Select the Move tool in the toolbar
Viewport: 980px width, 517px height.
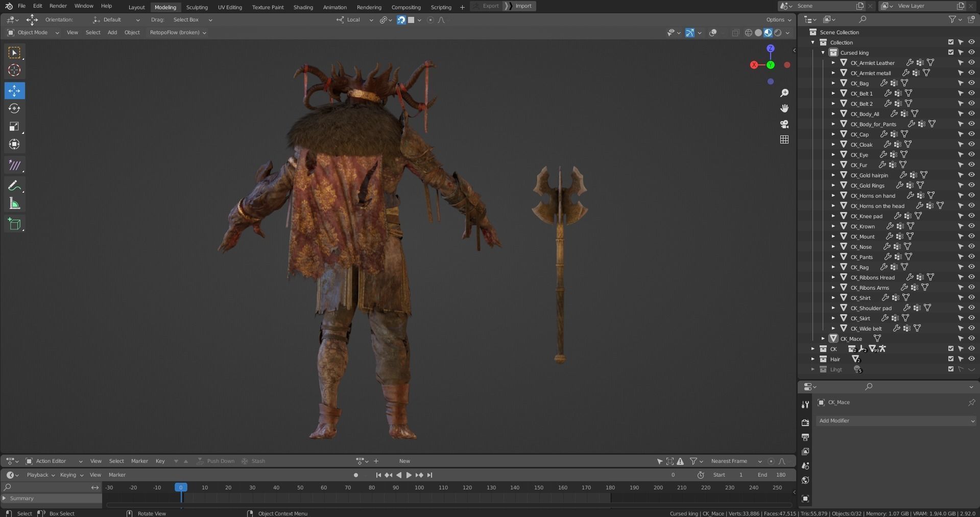14,90
